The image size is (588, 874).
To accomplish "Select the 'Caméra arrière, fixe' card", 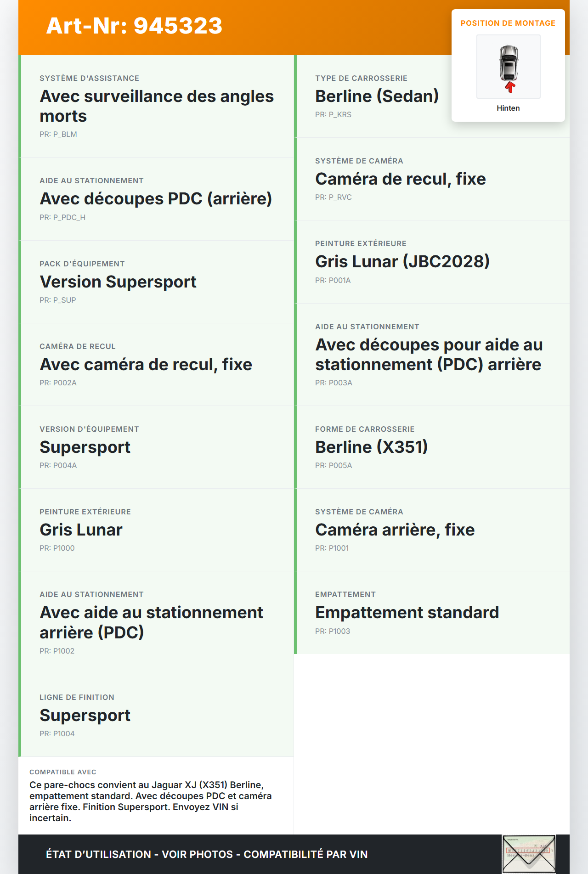I will [395, 530].
